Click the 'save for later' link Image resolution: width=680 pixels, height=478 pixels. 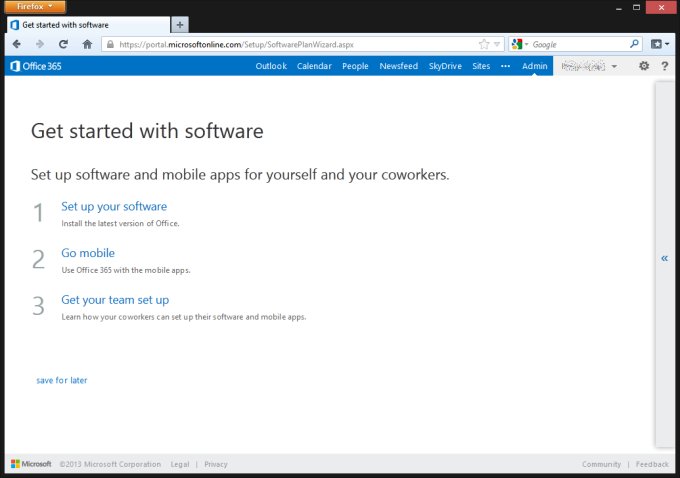point(62,380)
